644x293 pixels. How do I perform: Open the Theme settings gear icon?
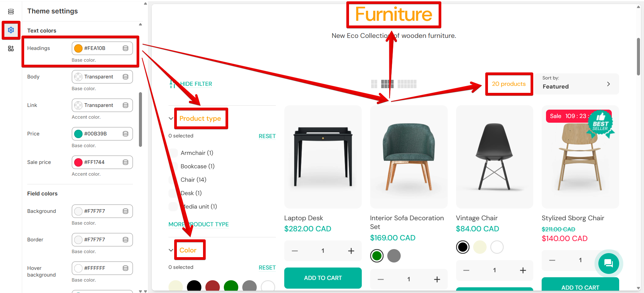11,30
